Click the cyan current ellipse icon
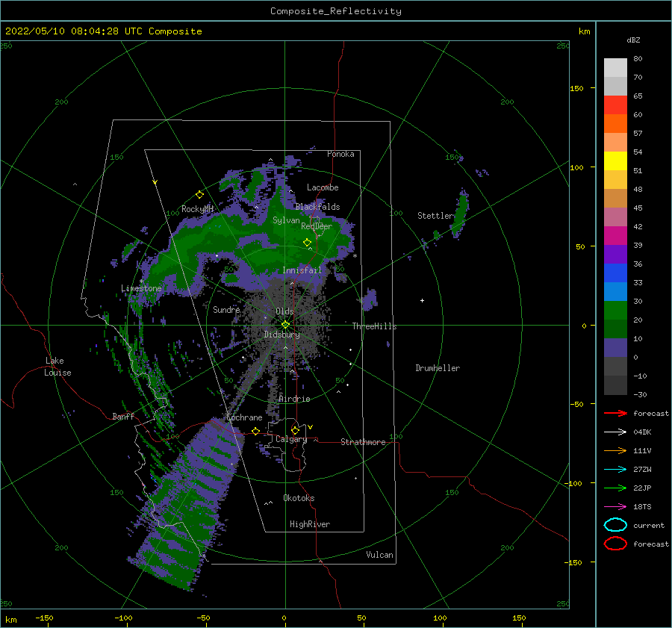 [615, 525]
